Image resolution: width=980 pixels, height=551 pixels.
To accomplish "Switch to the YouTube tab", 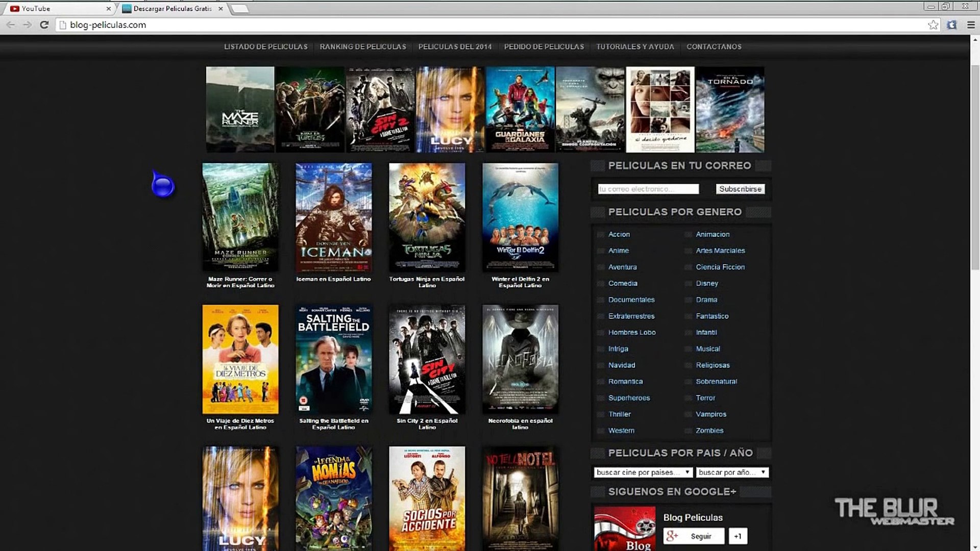I will pyautogui.click(x=56, y=9).
